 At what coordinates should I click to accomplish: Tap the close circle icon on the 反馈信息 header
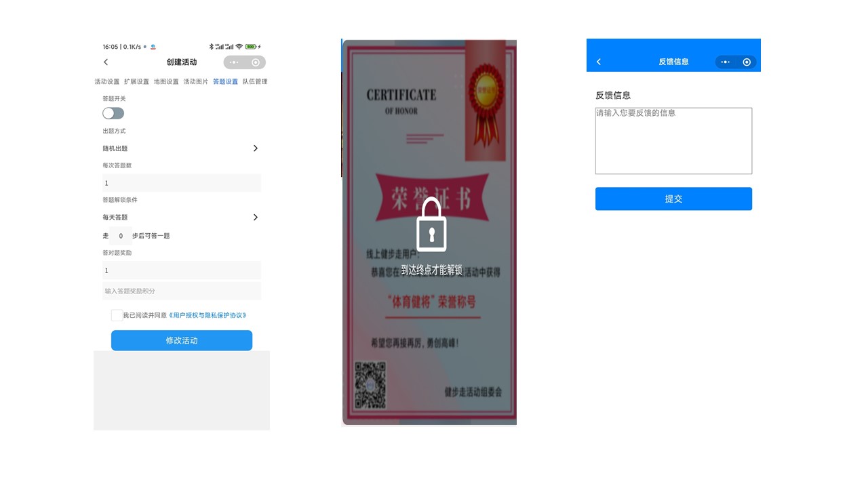click(747, 62)
